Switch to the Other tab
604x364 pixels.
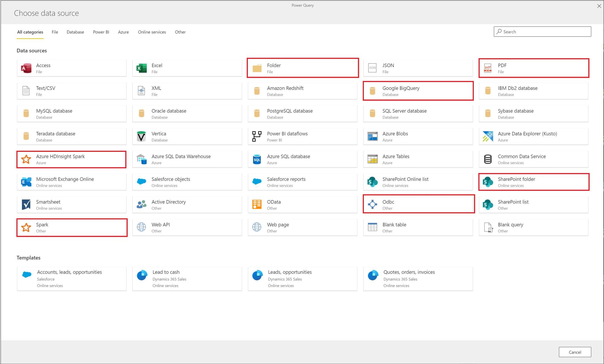[180, 32]
